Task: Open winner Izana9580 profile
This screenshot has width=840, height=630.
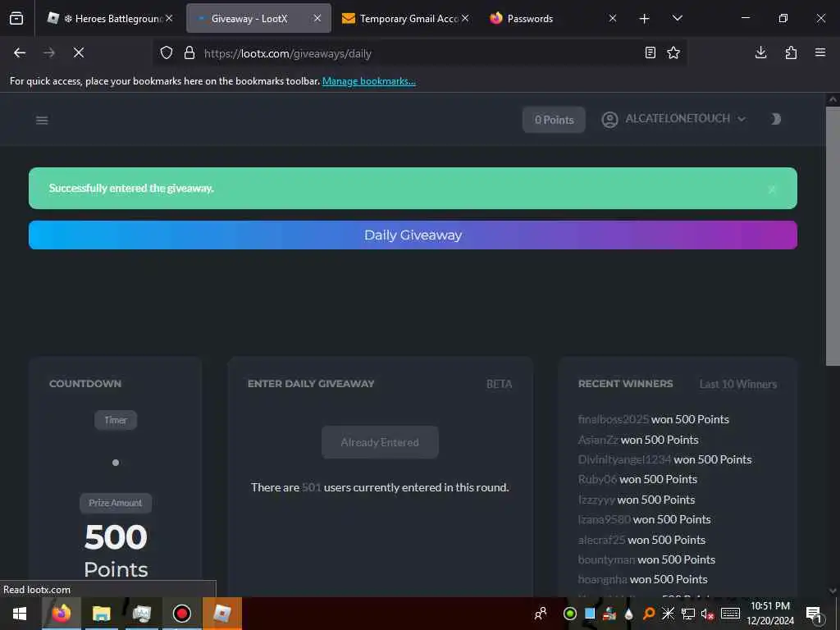Action: tap(605, 519)
